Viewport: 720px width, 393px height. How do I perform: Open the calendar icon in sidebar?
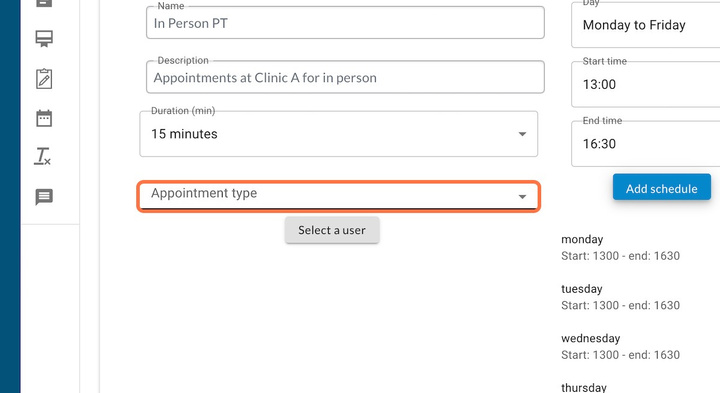coord(44,118)
